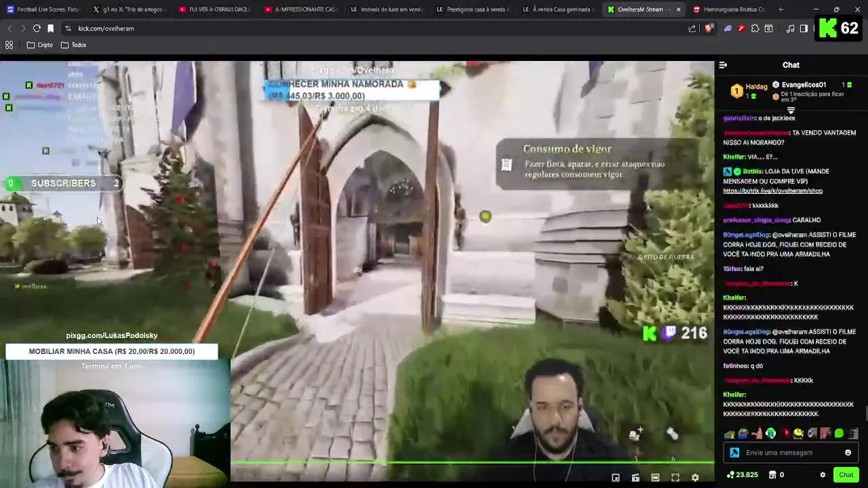Image resolution: width=868 pixels, height=488 pixels.
Task: Open the Cripto bookmarks folder
Action: (40, 45)
